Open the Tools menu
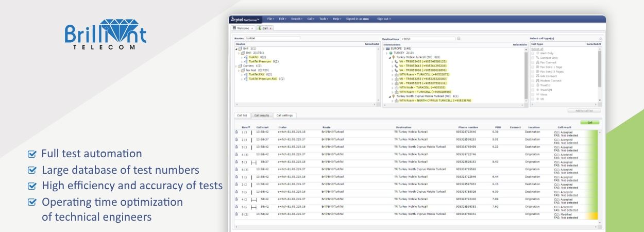The height and width of the screenshot is (232, 644). click(324, 19)
